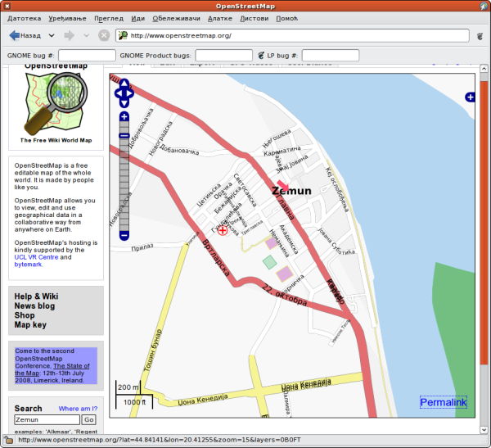Screen dimensions: 491x448
Task: Click the LP bug Launchpad icon
Action: click(x=260, y=56)
